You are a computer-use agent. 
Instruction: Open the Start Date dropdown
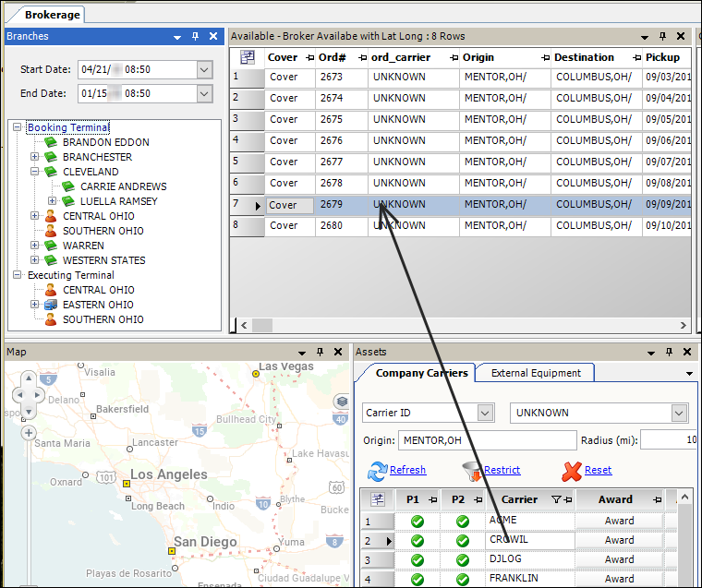204,69
